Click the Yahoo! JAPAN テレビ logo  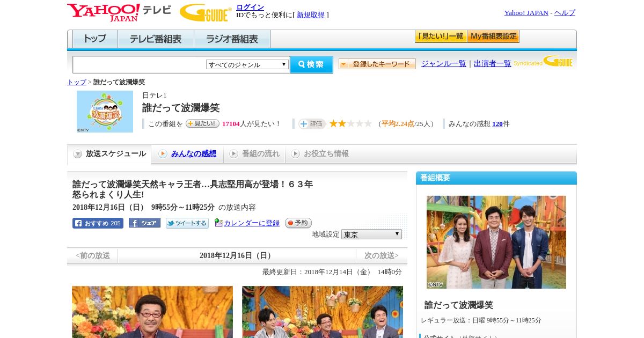point(119,12)
